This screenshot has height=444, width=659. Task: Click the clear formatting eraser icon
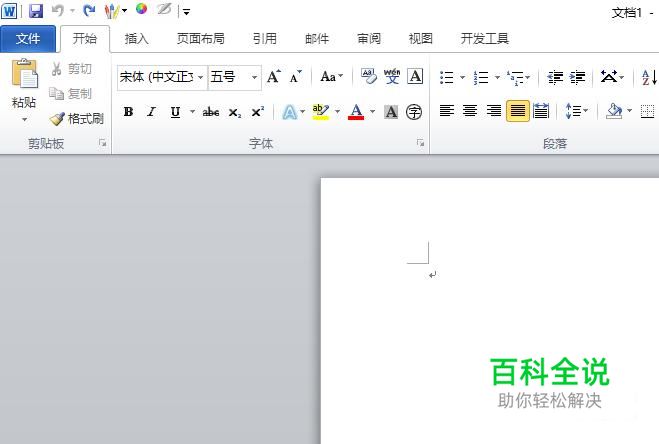[x=369, y=77]
